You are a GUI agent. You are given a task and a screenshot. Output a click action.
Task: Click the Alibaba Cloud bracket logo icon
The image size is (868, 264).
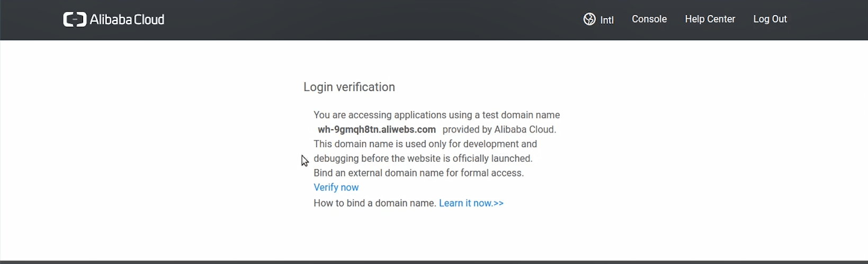point(75,20)
